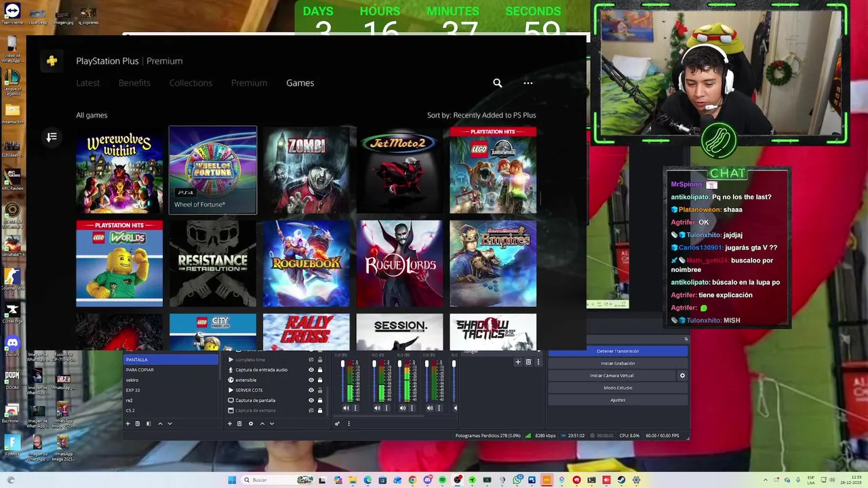This screenshot has height=488, width=868.
Task: Remove scene transition with the trash icon
Action: (528, 362)
